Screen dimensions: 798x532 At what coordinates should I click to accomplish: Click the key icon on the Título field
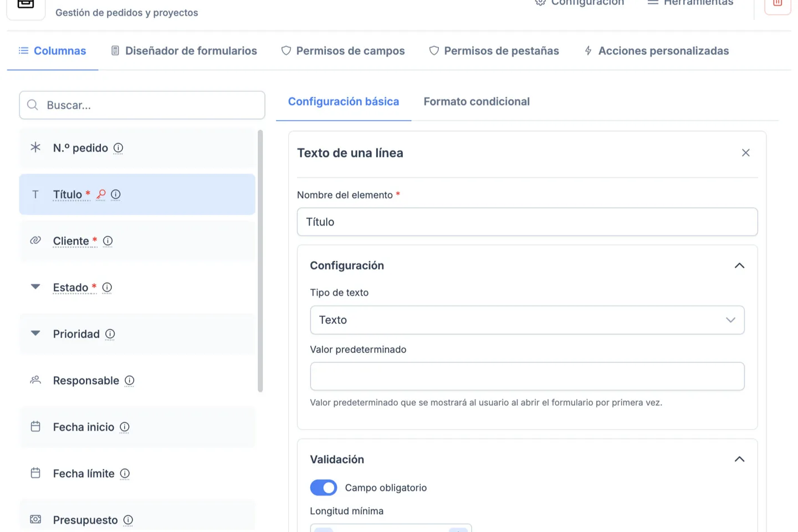point(100,195)
